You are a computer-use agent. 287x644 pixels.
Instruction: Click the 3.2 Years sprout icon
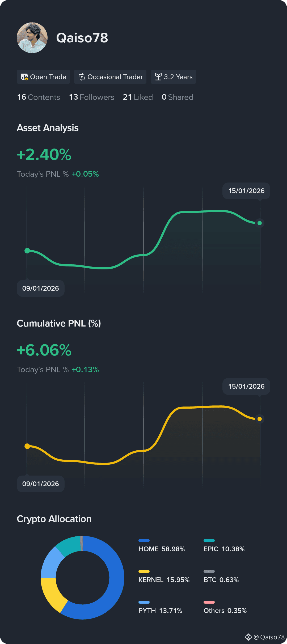click(158, 77)
